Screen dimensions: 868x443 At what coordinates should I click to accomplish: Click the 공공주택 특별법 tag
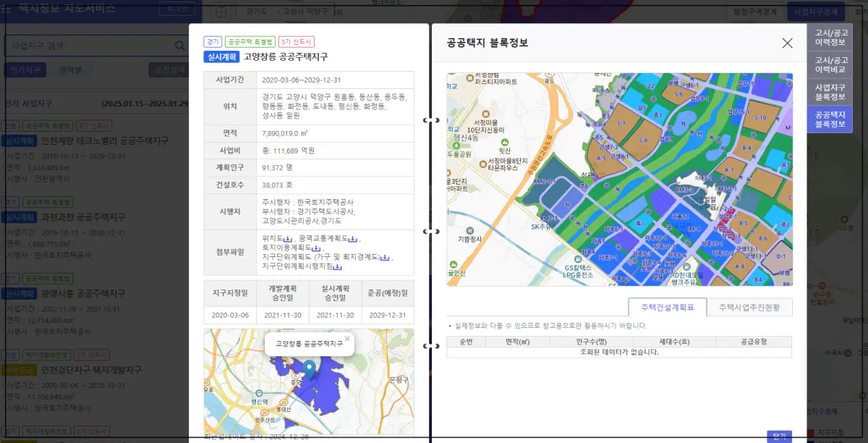tap(250, 42)
